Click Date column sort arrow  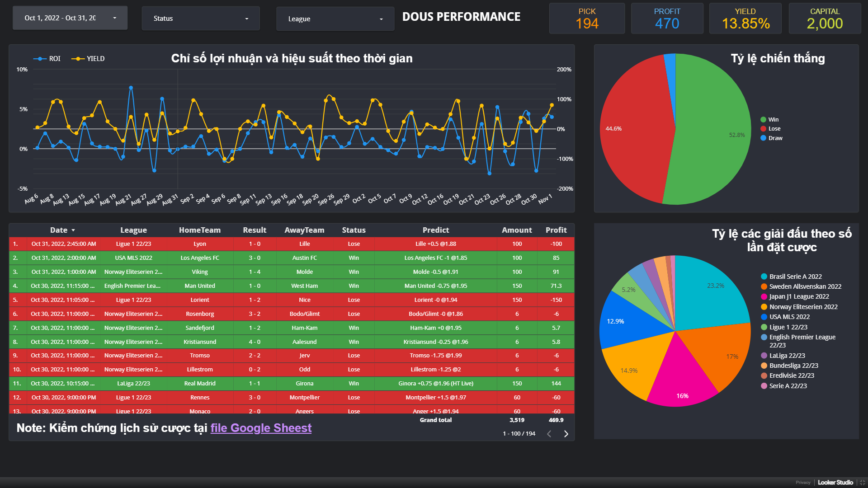click(73, 230)
